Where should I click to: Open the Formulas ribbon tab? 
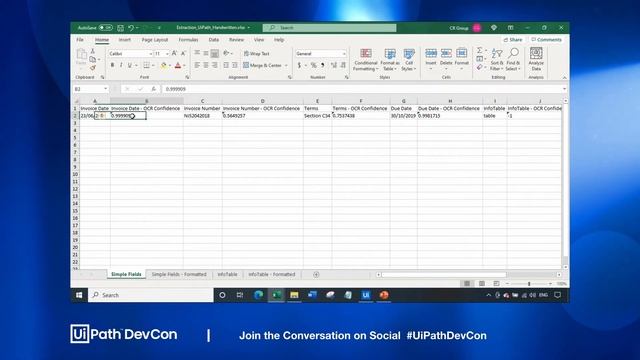point(188,40)
